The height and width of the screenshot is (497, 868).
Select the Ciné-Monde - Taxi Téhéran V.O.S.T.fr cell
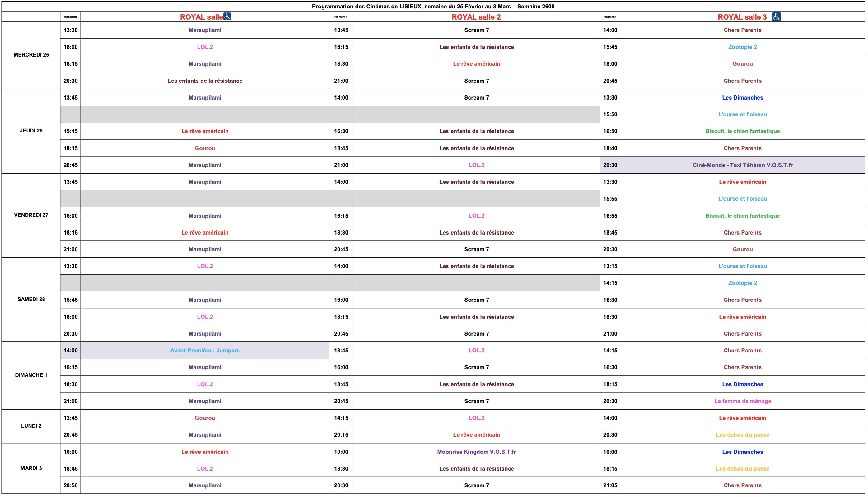tap(742, 165)
